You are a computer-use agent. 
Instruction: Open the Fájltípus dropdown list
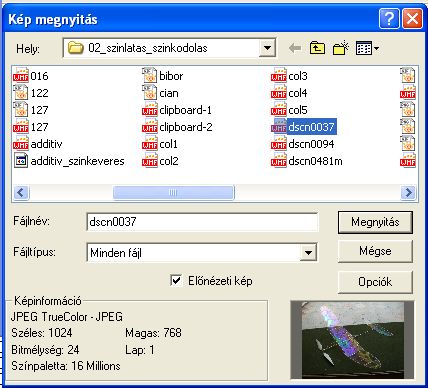(x=308, y=253)
